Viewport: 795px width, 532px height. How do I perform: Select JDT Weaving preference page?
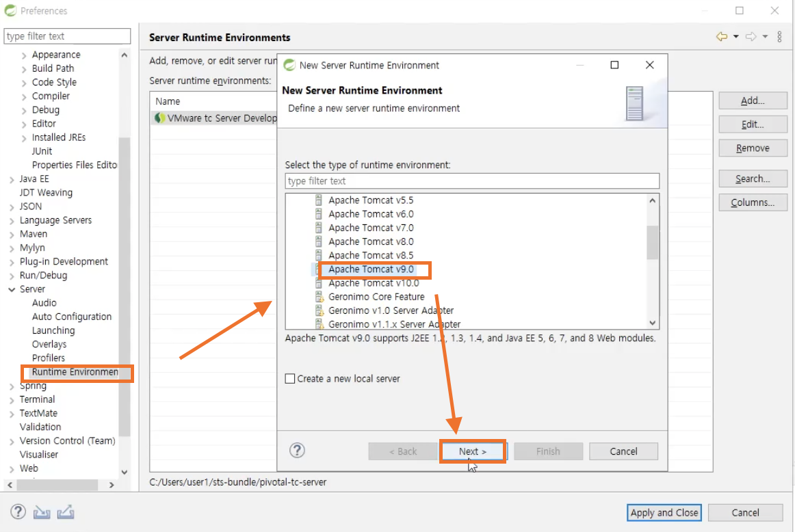(x=46, y=193)
